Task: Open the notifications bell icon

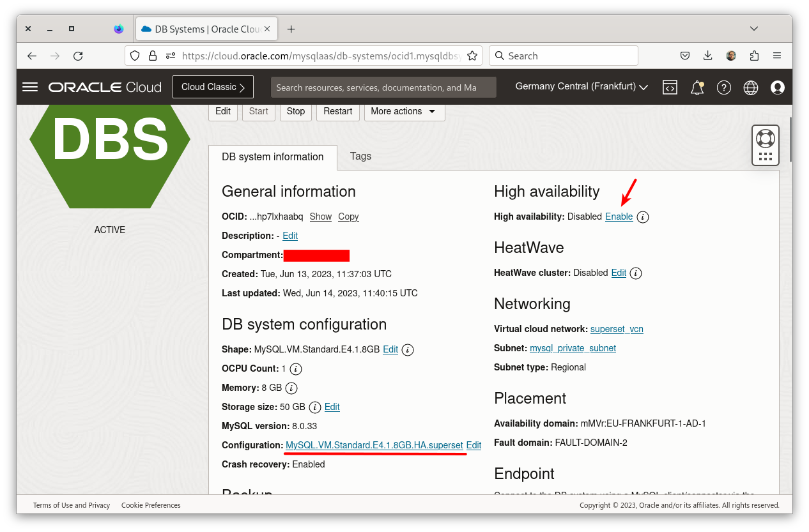Action: tap(697, 87)
